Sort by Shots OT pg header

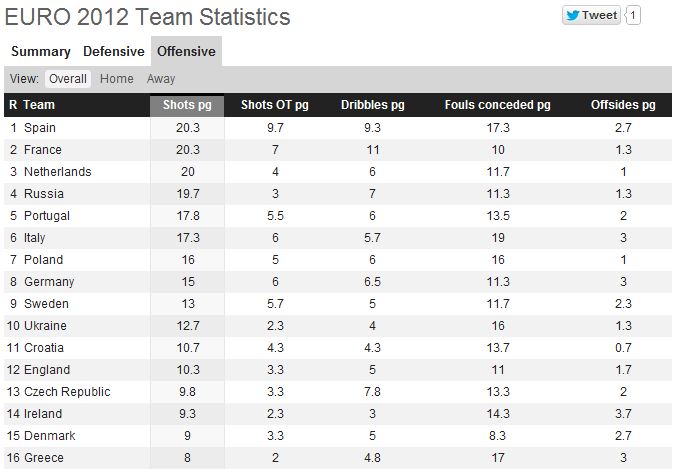275,105
